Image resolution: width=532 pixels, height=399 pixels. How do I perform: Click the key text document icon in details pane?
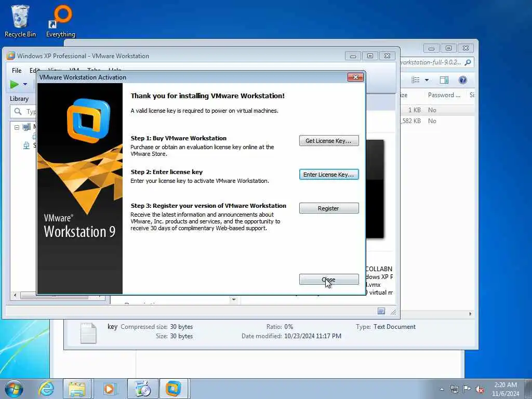88,333
